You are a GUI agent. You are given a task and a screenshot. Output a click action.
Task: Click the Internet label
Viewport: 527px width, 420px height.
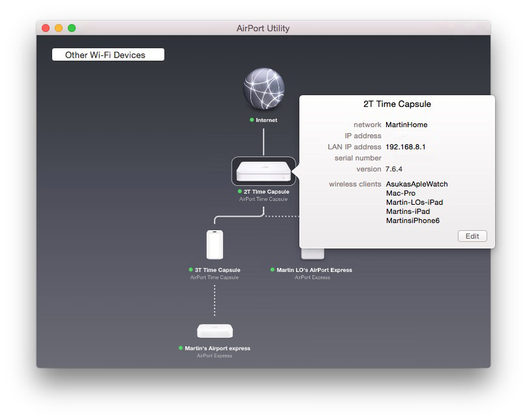coord(267,120)
